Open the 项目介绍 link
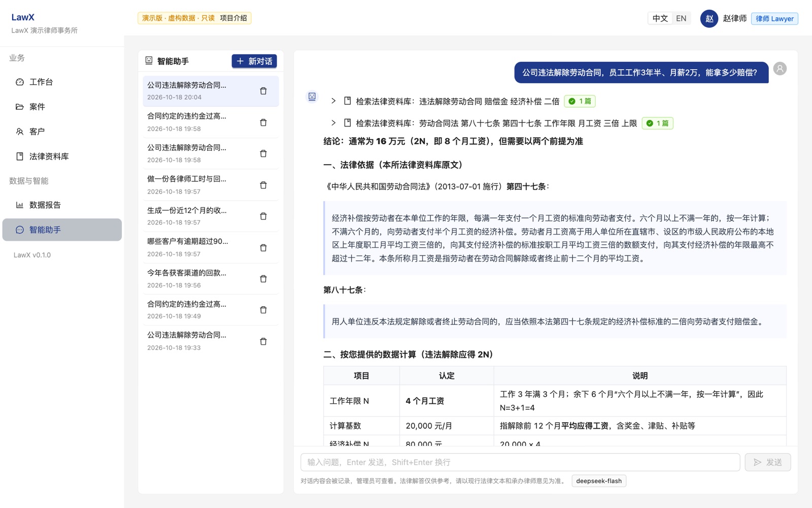This screenshot has width=812, height=508. [233, 18]
